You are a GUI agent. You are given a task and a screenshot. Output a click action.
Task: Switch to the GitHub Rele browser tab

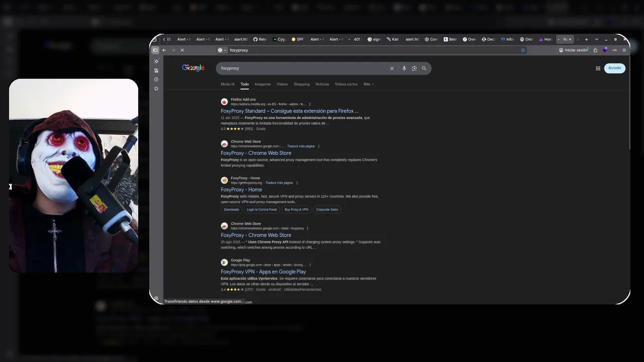point(260,39)
